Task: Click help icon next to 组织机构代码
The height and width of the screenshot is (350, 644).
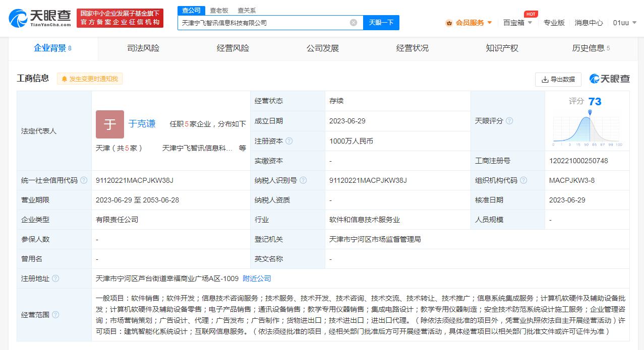Action: pyautogui.click(x=523, y=180)
